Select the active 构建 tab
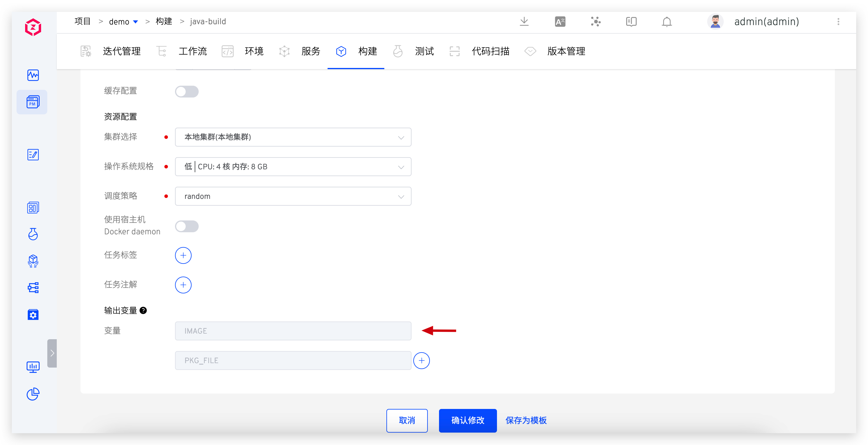 [x=356, y=51]
